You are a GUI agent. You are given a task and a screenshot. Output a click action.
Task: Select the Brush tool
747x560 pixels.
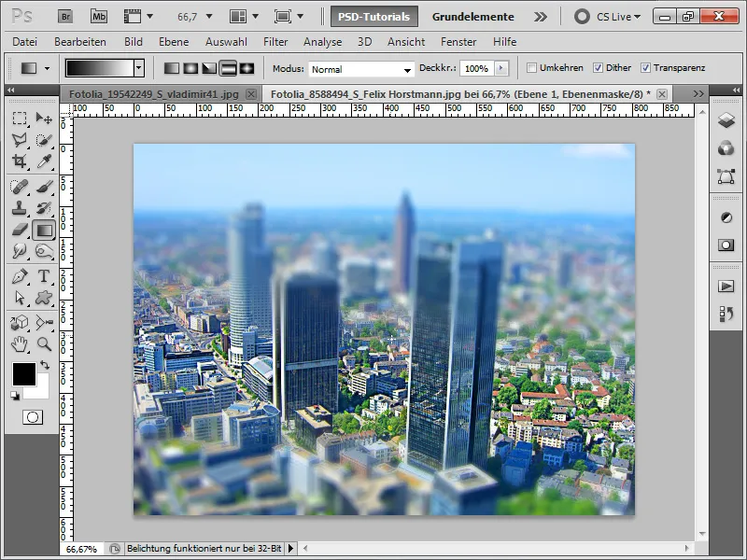(44, 186)
